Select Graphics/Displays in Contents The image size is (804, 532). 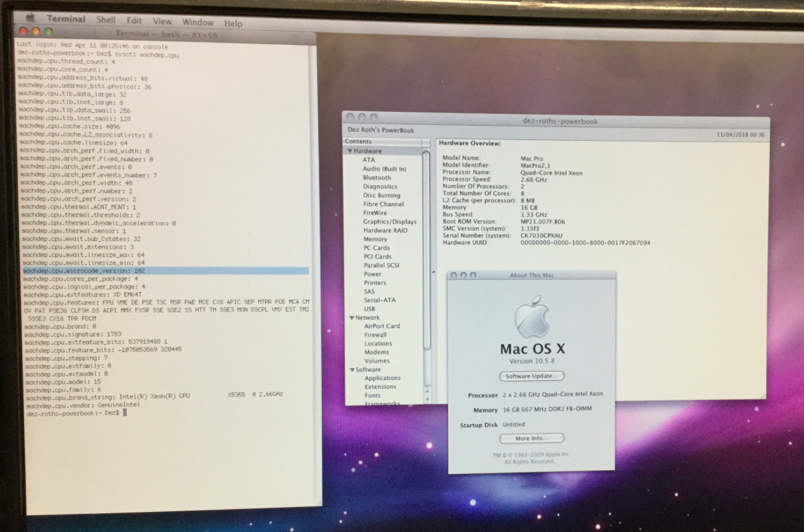[x=390, y=222]
